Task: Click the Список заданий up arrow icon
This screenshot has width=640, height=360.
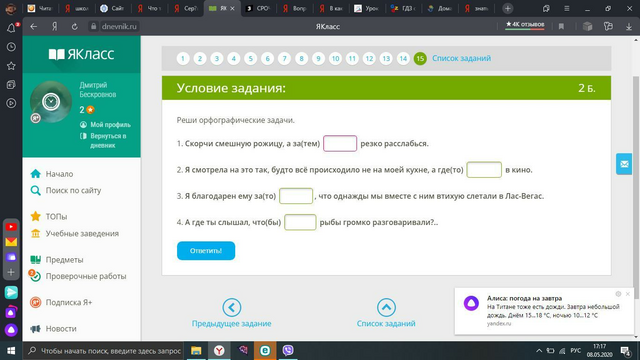Action: pos(386,307)
